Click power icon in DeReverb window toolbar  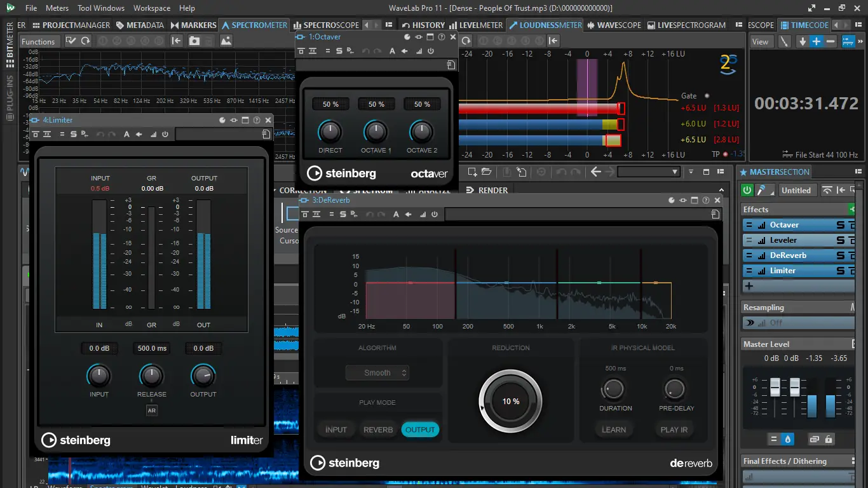435,214
